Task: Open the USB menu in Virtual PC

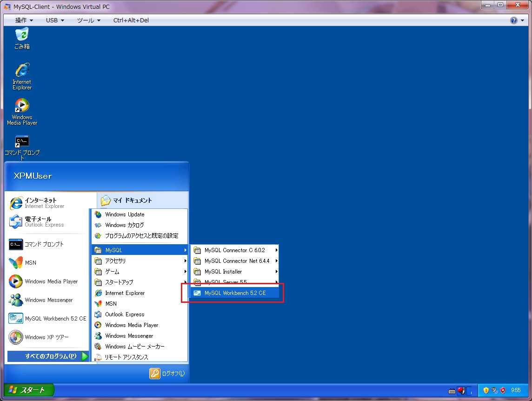Action: pos(55,20)
